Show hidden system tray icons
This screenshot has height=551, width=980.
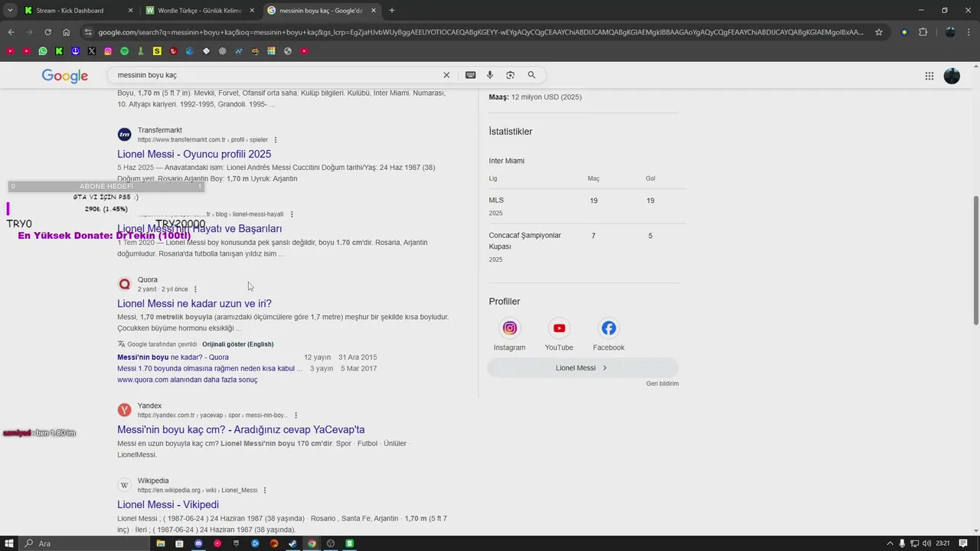[x=889, y=543]
